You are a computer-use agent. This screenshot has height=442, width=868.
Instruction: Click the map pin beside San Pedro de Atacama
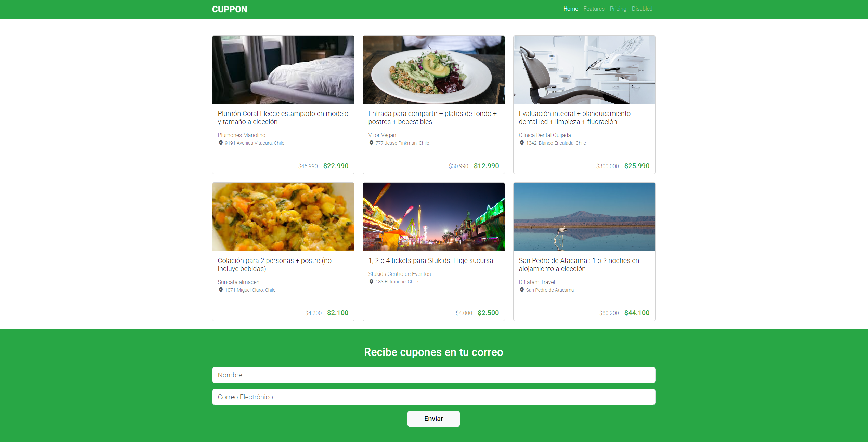point(522,290)
